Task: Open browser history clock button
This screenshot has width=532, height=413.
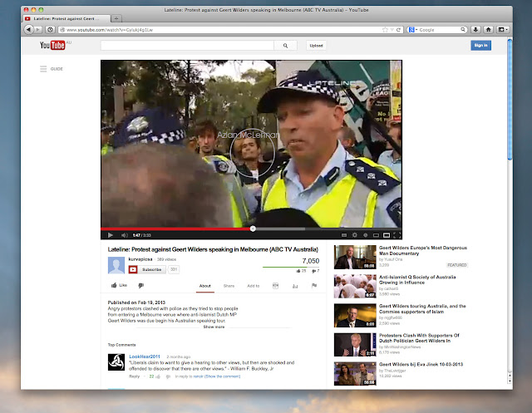Action: pos(50,30)
